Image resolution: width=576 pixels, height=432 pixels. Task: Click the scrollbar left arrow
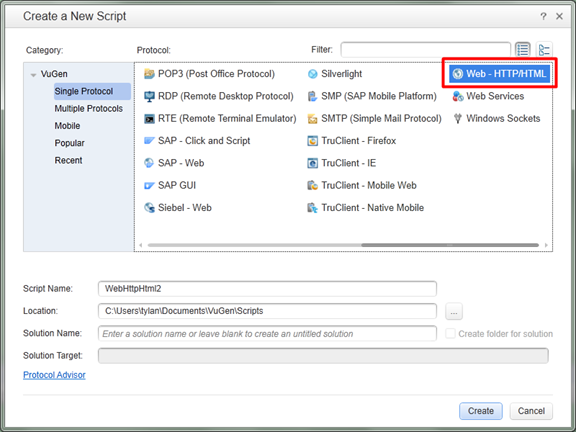coord(141,245)
